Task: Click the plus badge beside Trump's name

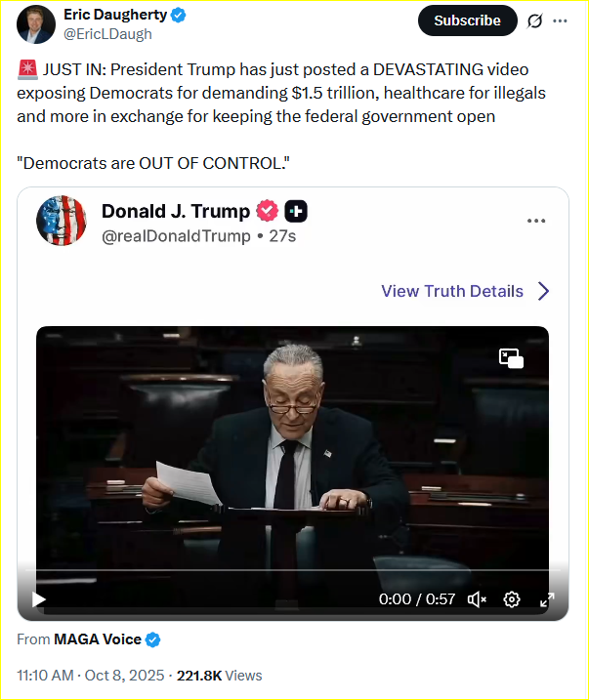Action: click(x=296, y=211)
